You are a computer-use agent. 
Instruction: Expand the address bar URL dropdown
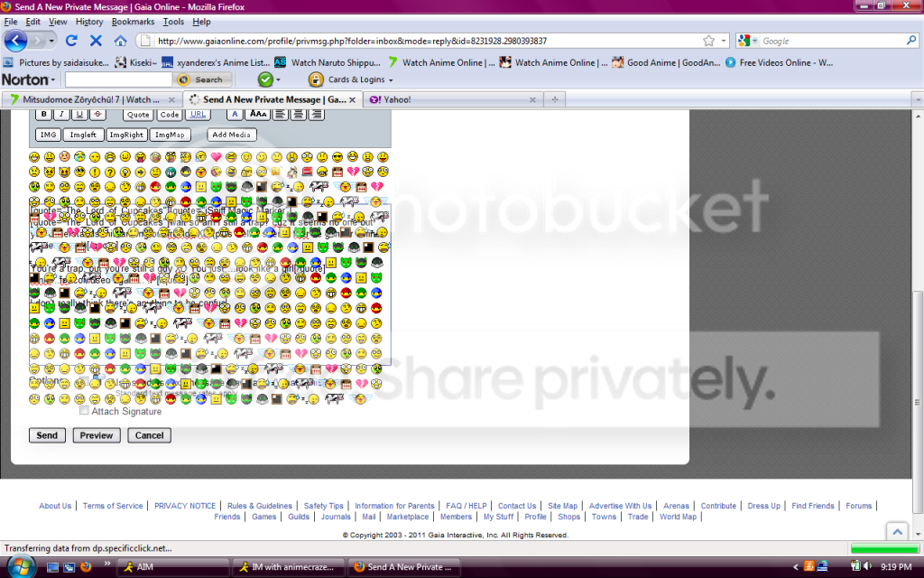[x=724, y=41]
